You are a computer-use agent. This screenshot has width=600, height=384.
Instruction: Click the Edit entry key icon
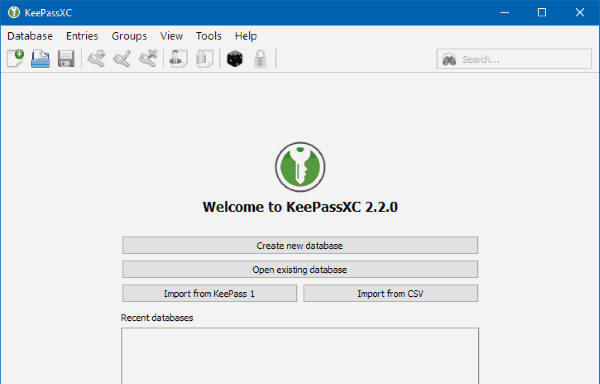(122, 59)
